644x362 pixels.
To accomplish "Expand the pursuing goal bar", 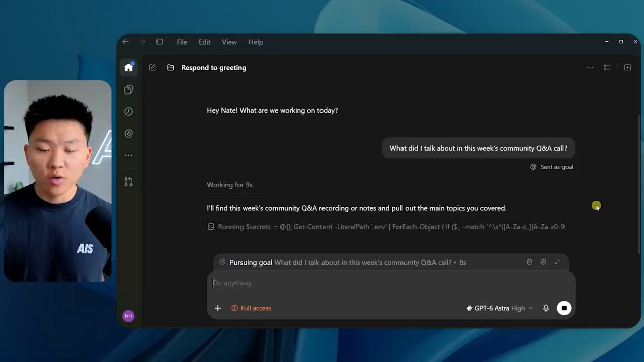I will (557, 262).
